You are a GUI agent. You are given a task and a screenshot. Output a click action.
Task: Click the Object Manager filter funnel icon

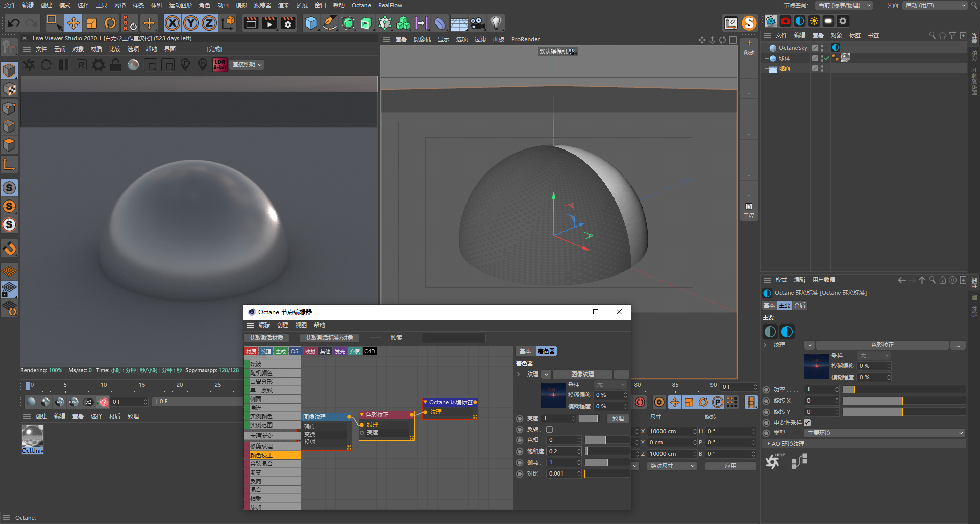pos(952,35)
